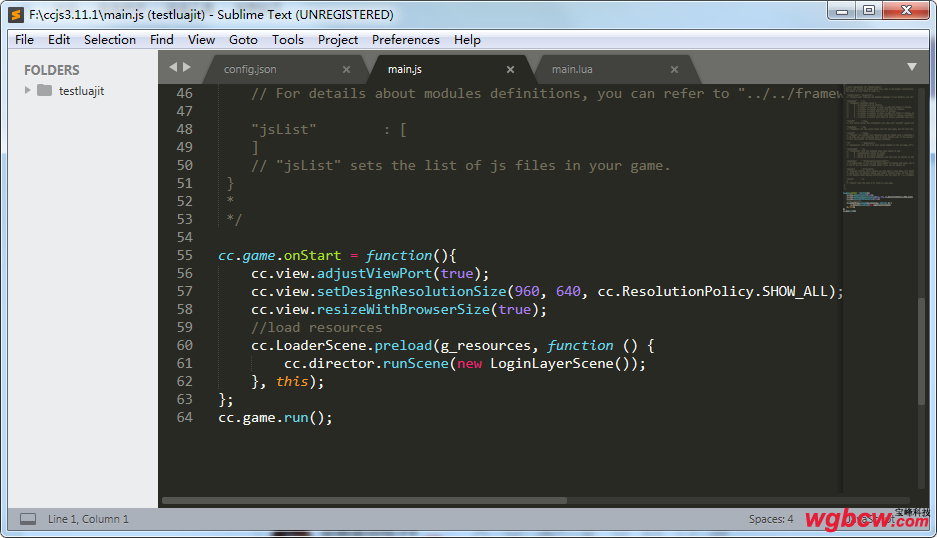Open the tab list dropdown arrow
This screenshot has width=937, height=538.
911,67
